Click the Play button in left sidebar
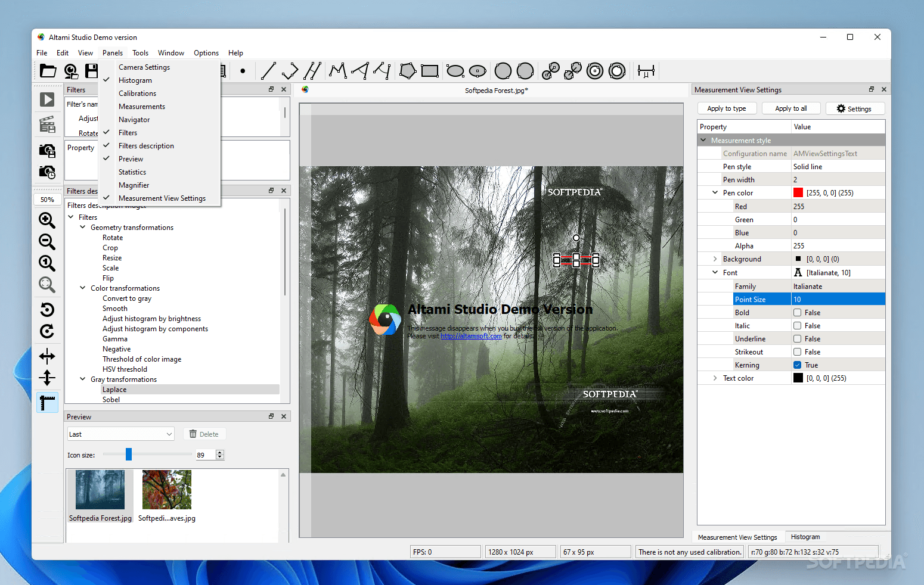 pyautogui.click(x=47, y=99)
